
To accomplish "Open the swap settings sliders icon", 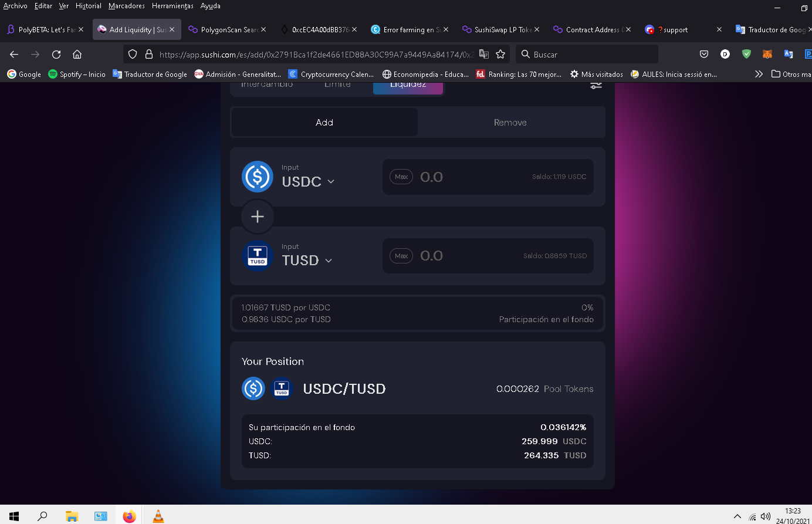I will click(x=596, y=85).
